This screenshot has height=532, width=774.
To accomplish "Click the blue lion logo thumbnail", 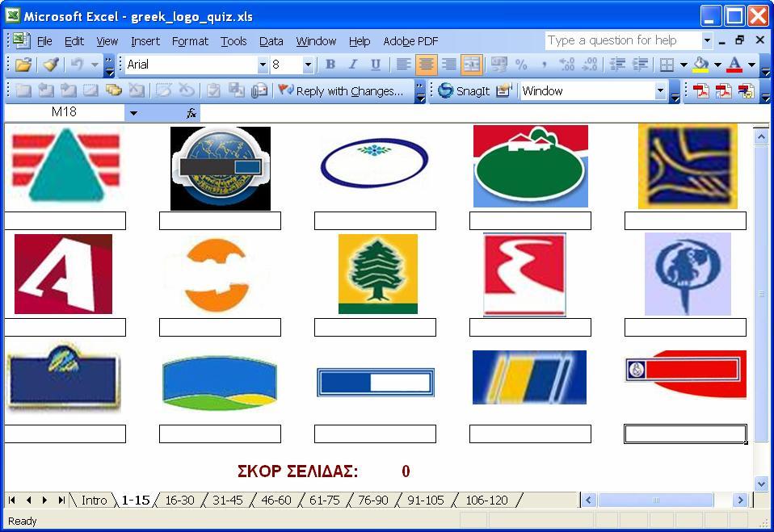I will point(688,274).
